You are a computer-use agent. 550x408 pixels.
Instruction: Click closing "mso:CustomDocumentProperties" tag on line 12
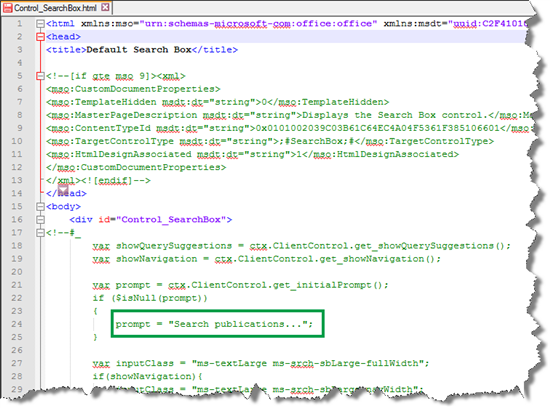coord(136,167)
